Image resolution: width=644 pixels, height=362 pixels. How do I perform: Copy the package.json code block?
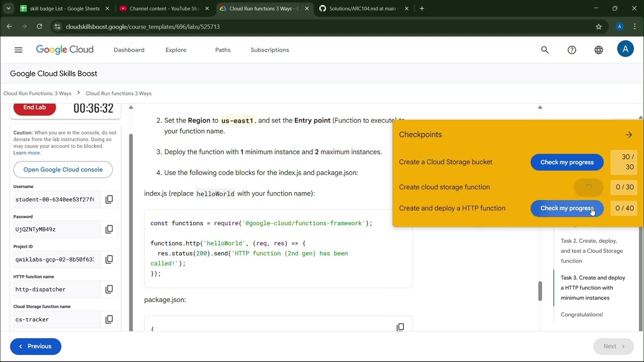pyautogui.click(x=400, y=327)
